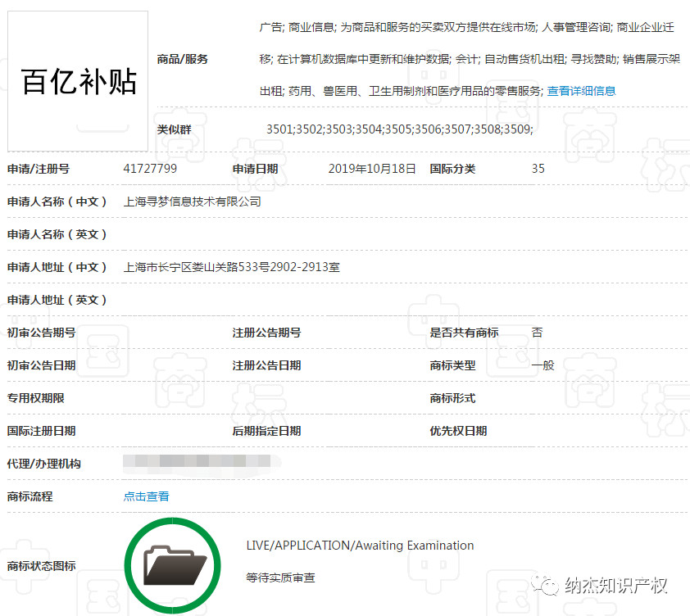Click the 商标类型 value 一般
This screenshot has height=616, width=690.
[542, 365]
